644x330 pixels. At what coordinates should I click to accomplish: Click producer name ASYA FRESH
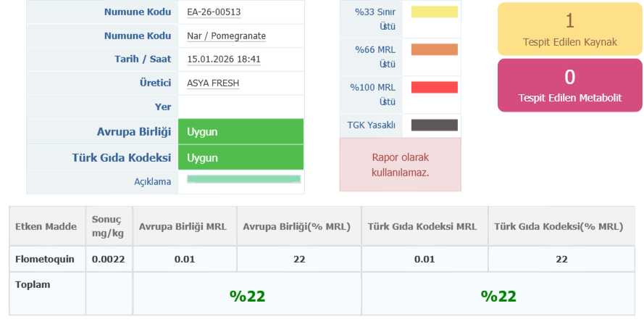[212, 83]
